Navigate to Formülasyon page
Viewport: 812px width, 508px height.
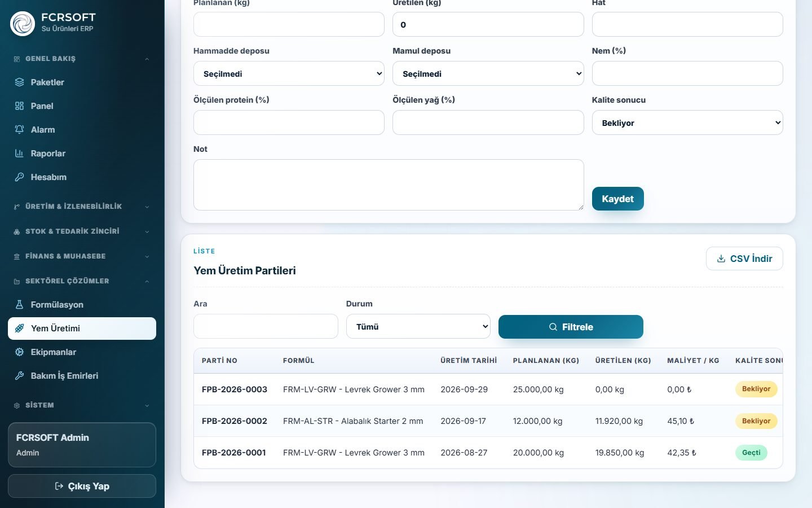82,305
